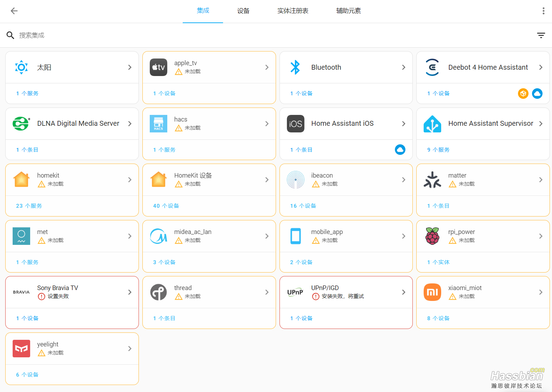Click the Deebot Ecovacs logo icon
Image resolution: width=552 pixels, height=392 pixels.
[x=432, y=67]
